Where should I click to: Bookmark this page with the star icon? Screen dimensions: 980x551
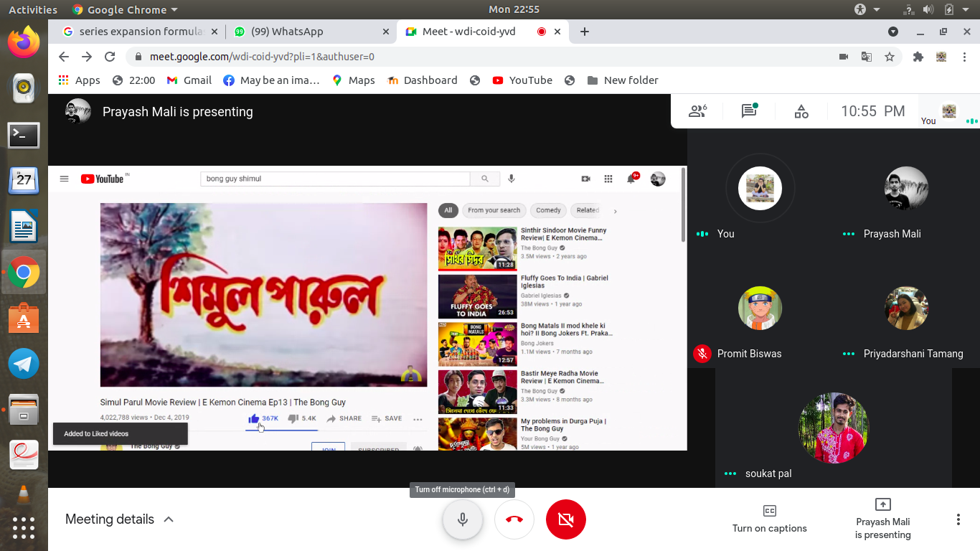890,57
